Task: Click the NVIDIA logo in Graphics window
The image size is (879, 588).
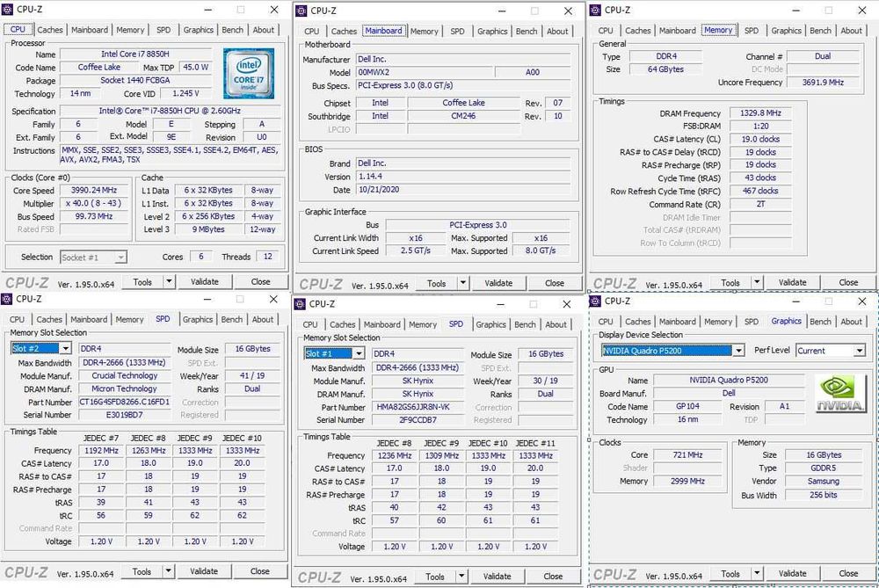Action: 840,394
